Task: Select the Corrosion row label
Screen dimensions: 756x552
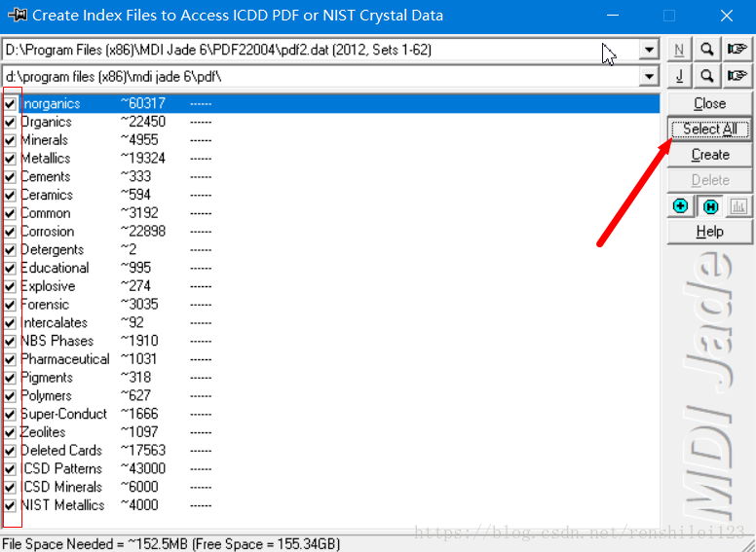Action: pyautogui.click(x=48, y=232)
